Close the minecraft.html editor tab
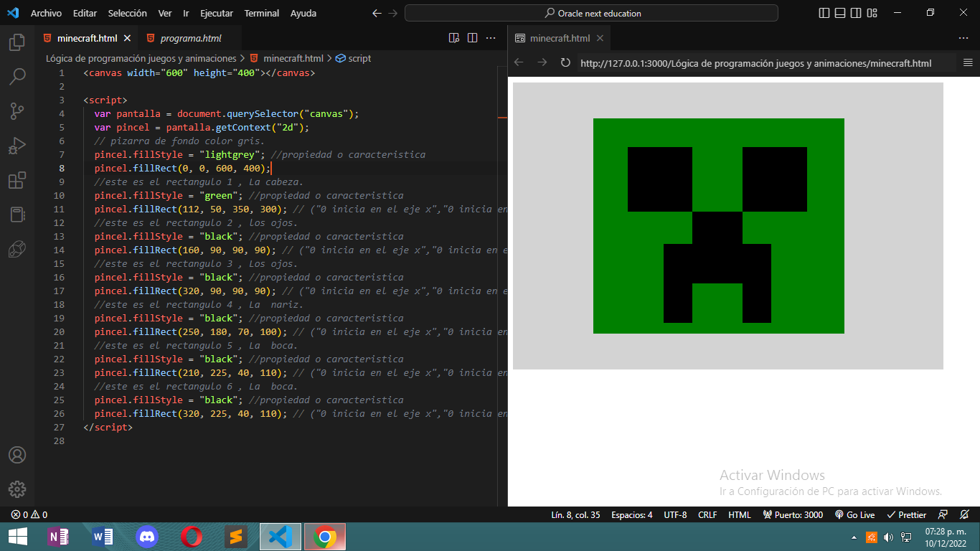The image size is (980, 551). coord(128,38)
